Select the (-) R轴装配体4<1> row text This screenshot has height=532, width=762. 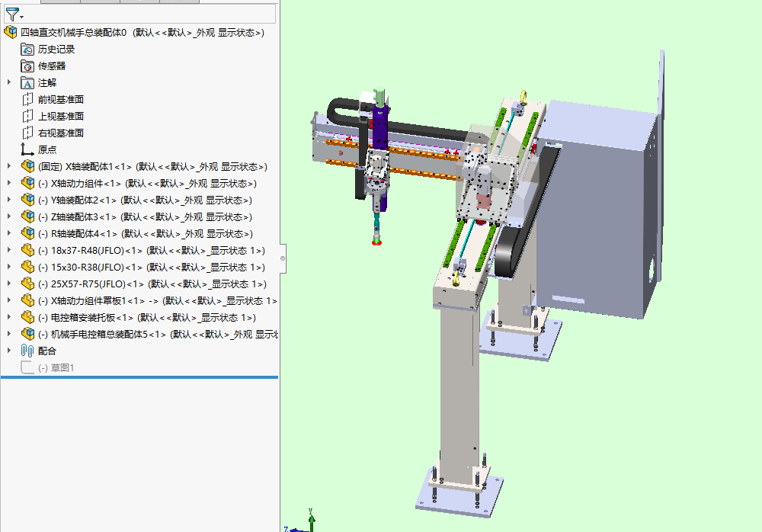[146, 234]
